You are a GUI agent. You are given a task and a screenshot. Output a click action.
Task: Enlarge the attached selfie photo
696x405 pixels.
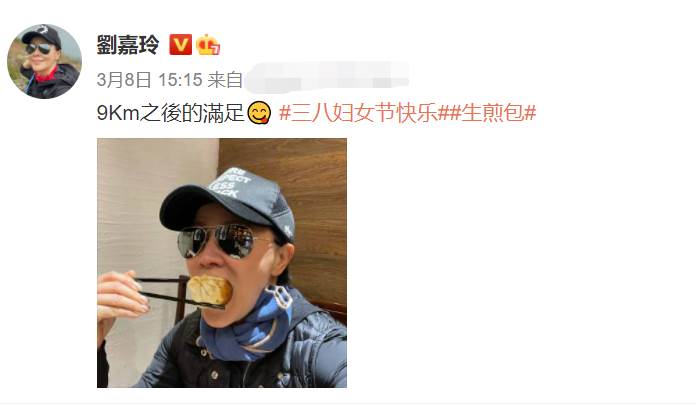tap(222, 263)
